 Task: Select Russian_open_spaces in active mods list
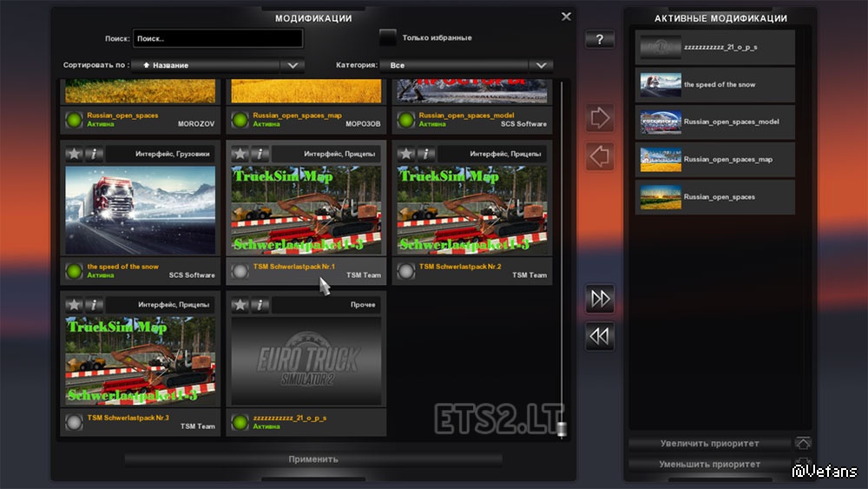[714, 196]
